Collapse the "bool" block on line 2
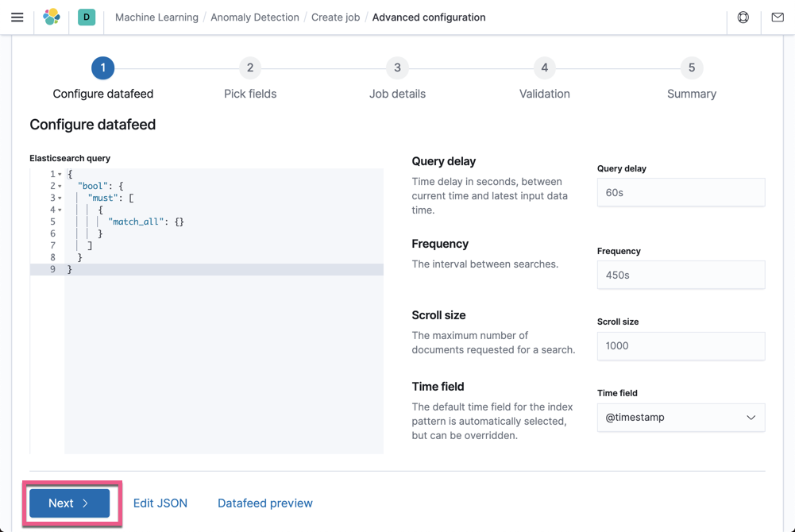Viewport: 795px width, 532px height. pyautogui.click(x=60, y=187)
